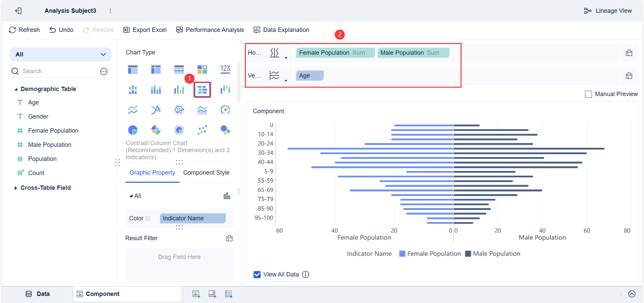Viewport: 644px width, 303px height.
Task: Click the back exit icon
Action: (18, 11)
